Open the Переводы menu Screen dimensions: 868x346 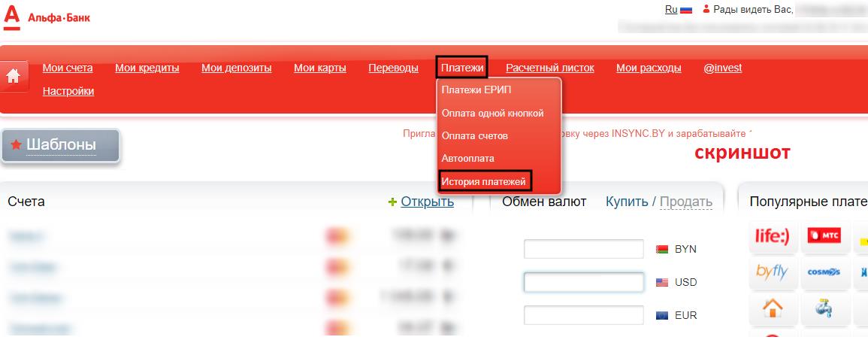(394, 68)
